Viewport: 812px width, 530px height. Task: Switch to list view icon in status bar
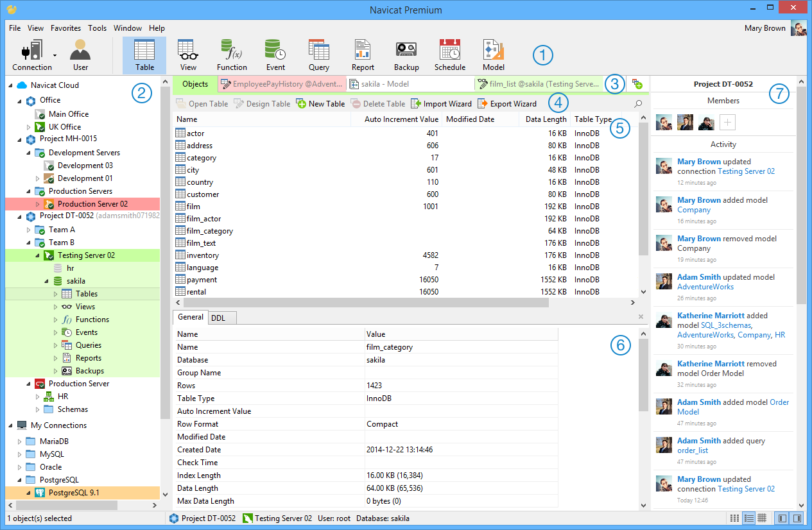coord(734,518)
